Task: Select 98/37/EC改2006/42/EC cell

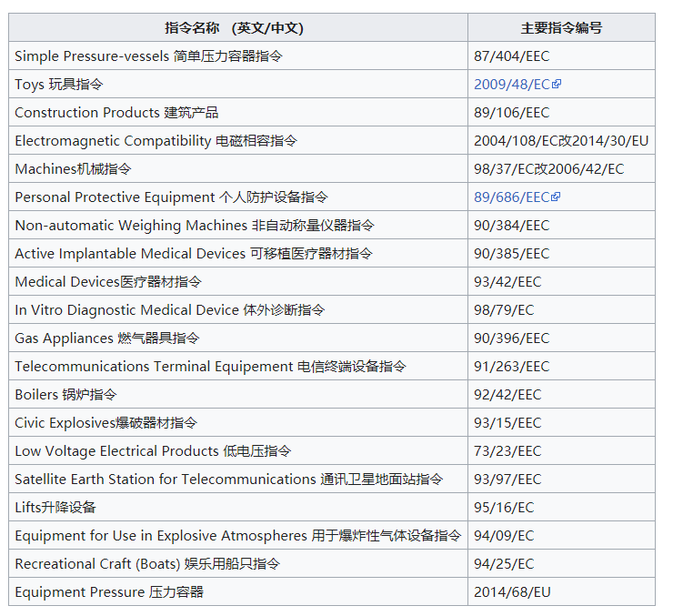Action: [561, 168]
